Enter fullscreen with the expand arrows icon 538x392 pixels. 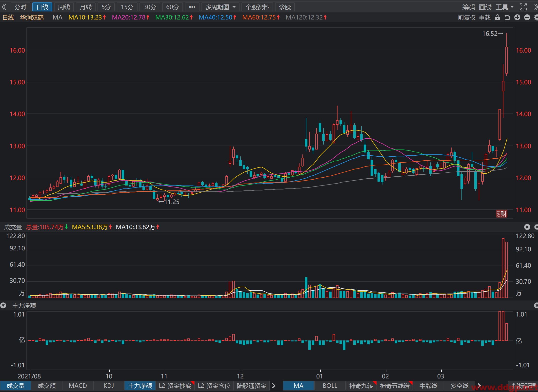pos(523,7)
